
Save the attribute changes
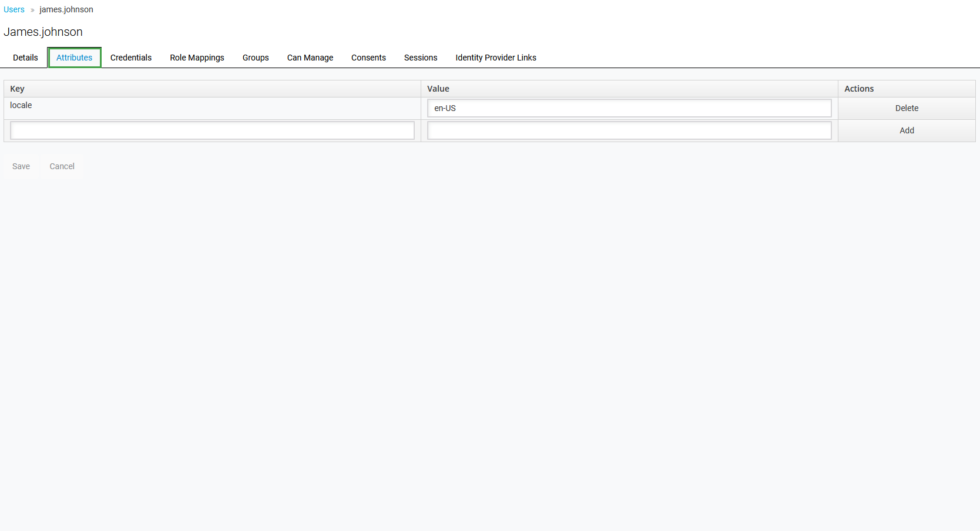point(21,166)
